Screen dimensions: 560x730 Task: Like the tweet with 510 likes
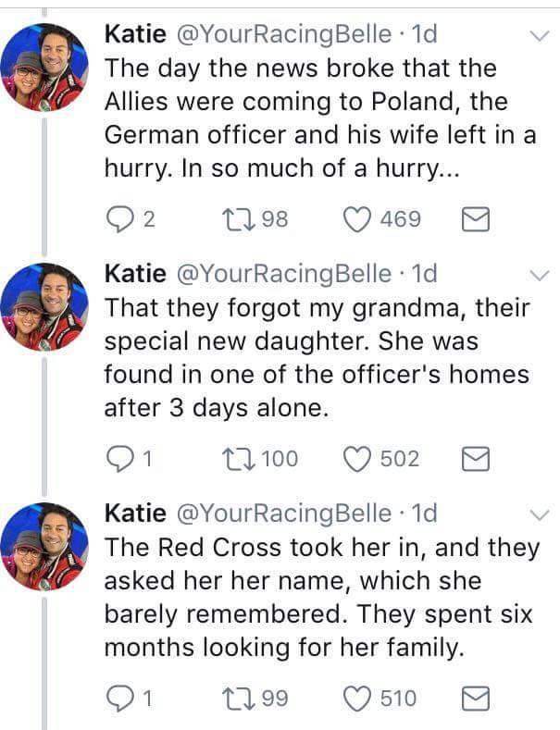355,698
